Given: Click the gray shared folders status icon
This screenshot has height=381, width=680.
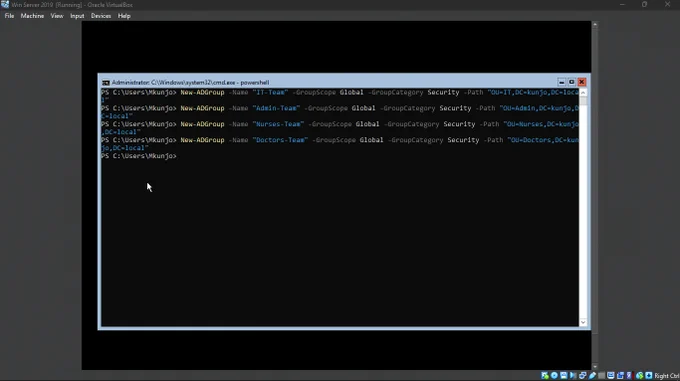Looking at the screenshot, I should pyautogui.click(x=602, y=376).
